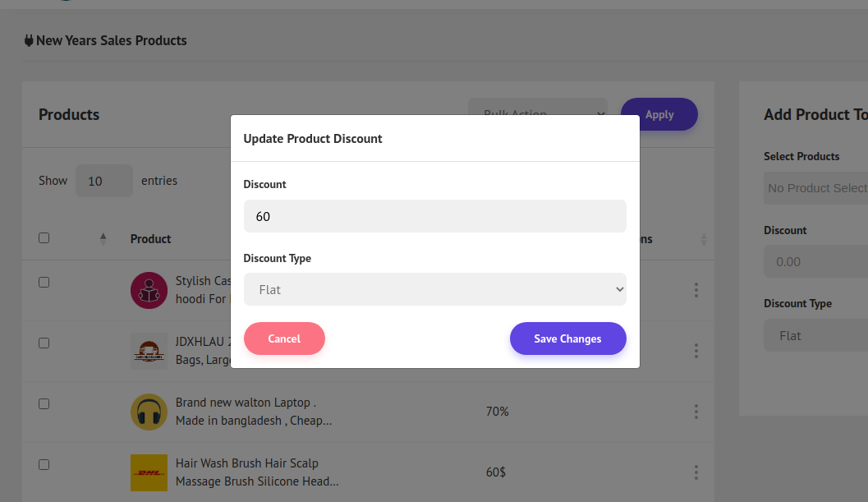Open the Discount Type dropdown in the modal
This screenshot has height=502, width=868.
pos(434,289)
